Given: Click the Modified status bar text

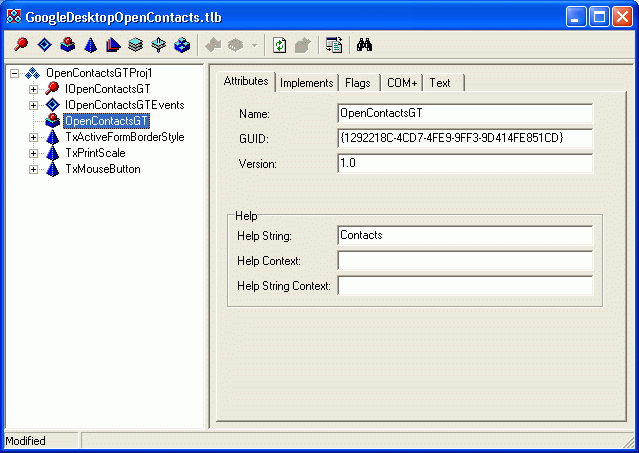Looking at the screenshot, I should click(25, 441).
